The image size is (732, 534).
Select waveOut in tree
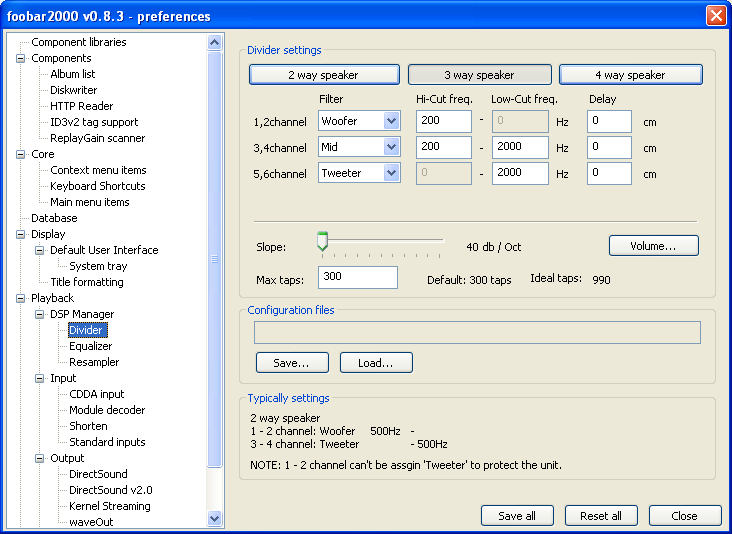[91, 522]
